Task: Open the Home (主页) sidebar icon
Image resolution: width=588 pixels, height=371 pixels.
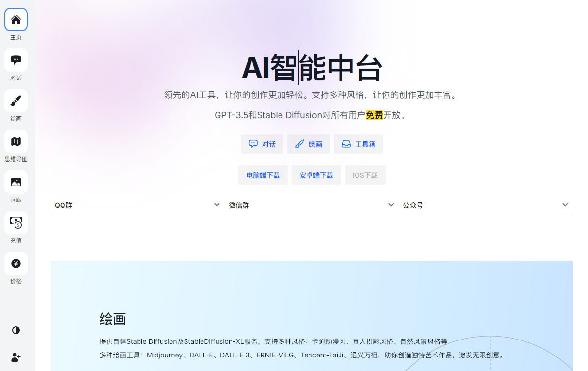Action: pyautogui.click(x=16, y=19)
